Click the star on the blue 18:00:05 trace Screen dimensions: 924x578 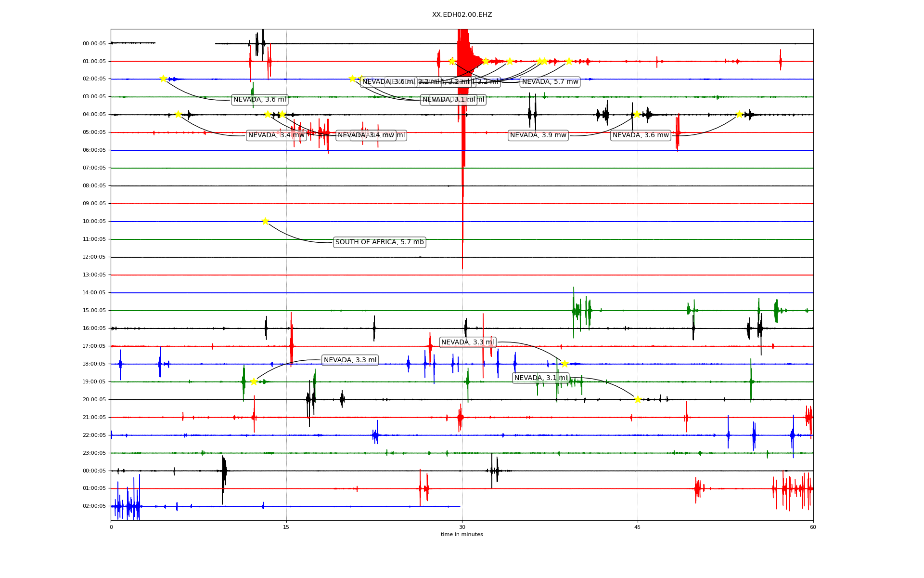click(565, 364)
